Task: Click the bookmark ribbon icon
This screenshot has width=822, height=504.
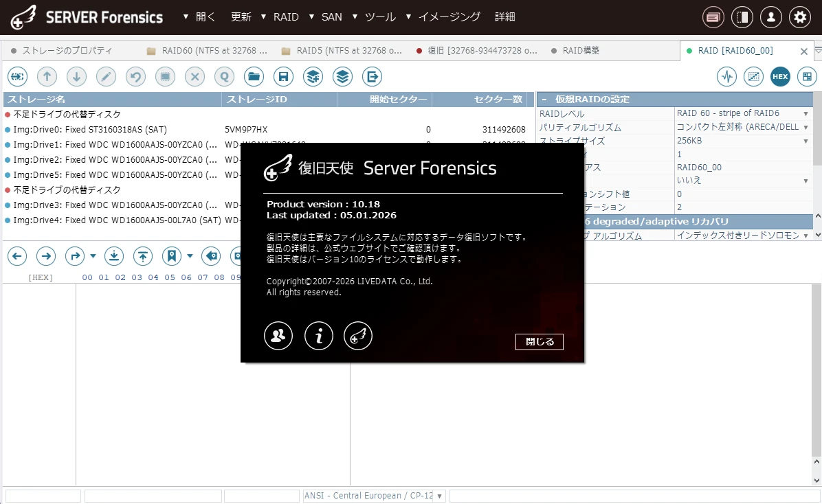Action: [x=171, y=256]
